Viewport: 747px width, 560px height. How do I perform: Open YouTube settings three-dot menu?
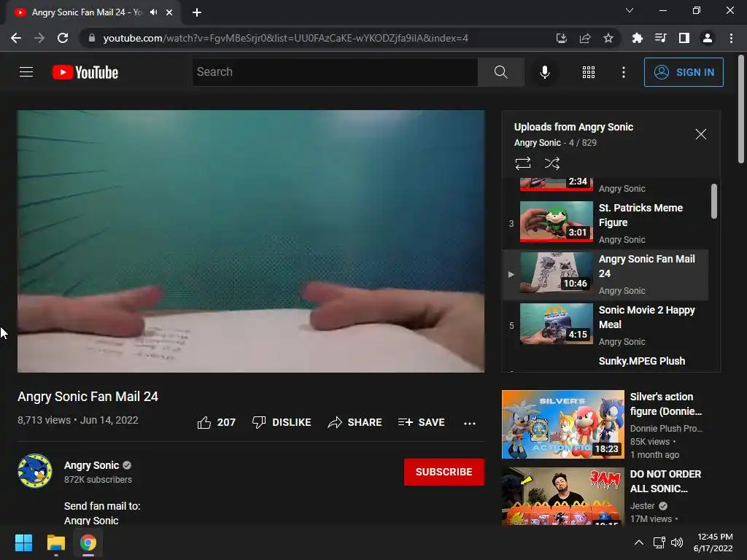(x=623, y=72)
